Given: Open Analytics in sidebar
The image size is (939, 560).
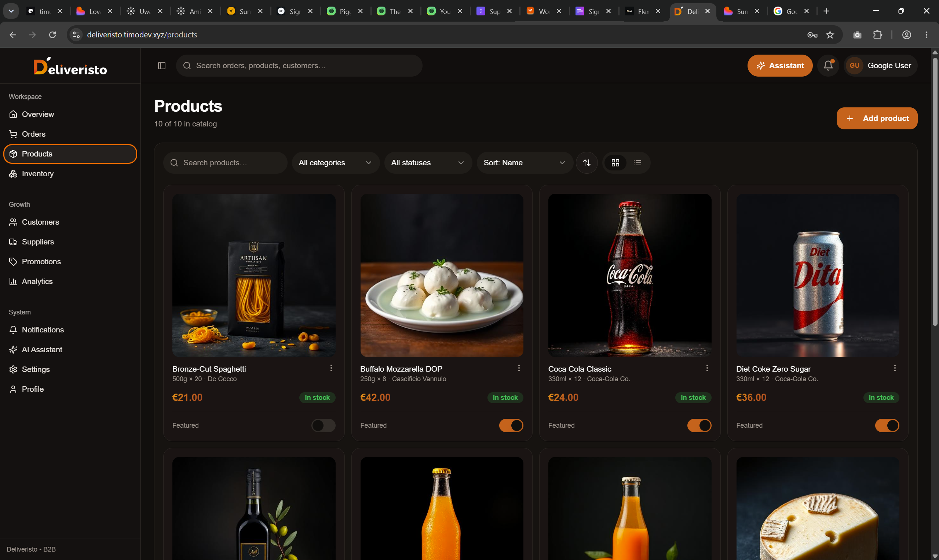Looking at the screenshot, I should [70, 281].
